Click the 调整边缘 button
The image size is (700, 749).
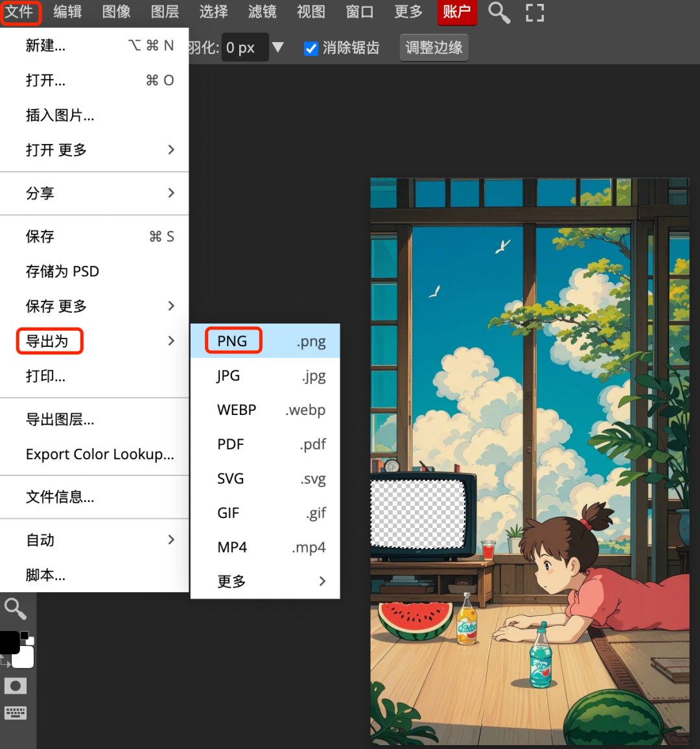coord(434,48)
